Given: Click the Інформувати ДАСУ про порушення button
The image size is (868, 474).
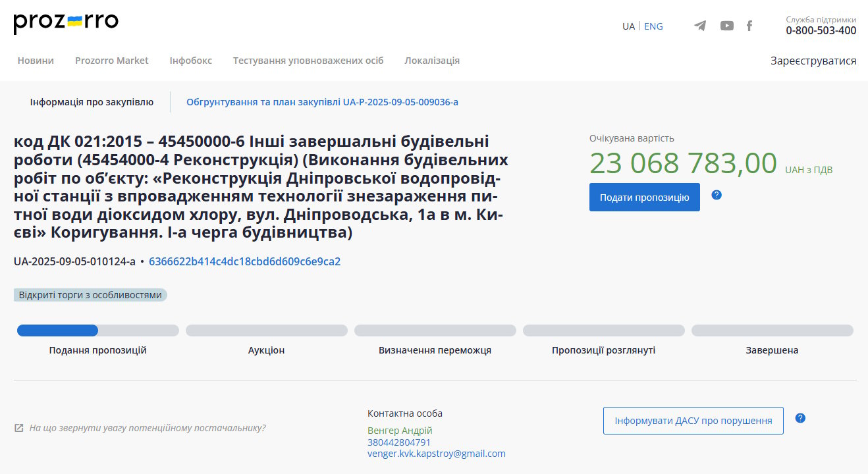Looking at the screenshot, I should point(693,421).
